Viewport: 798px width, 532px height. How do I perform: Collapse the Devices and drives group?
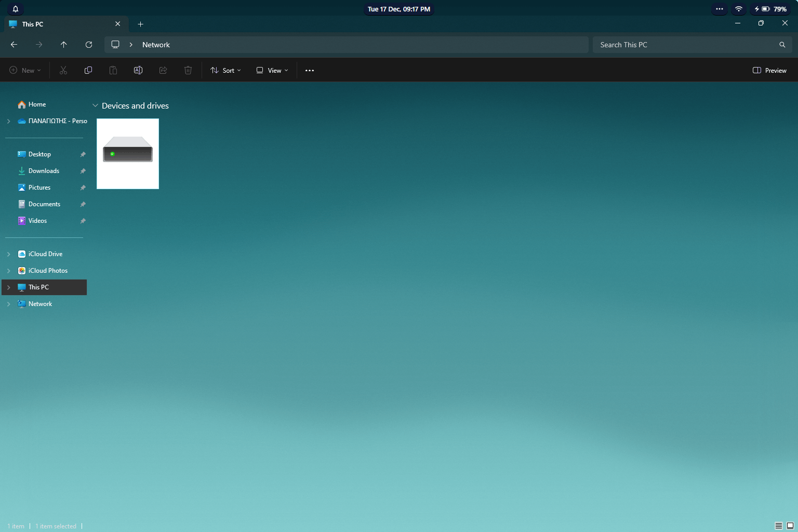pos(95,105)
